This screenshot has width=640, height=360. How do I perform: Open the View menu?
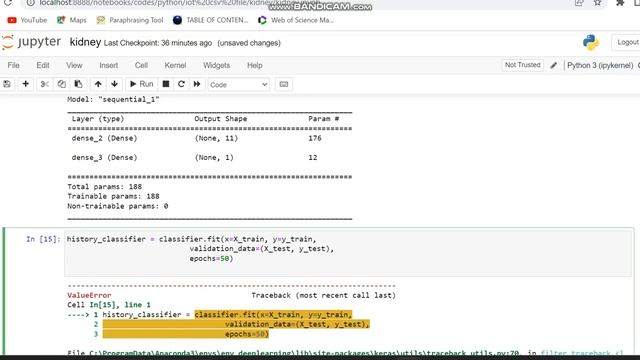pos(74,65)
